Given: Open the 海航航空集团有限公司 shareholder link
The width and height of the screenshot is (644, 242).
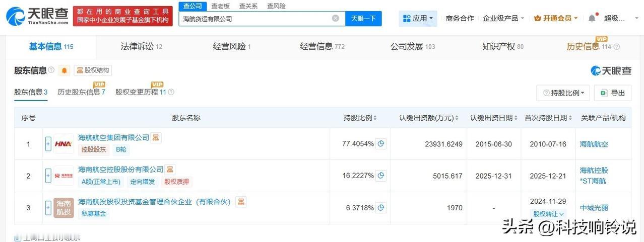Looking at the screenshot, I should click(114, 137).
